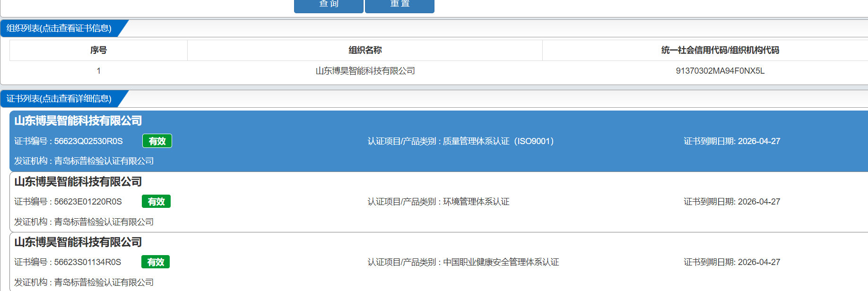Screen dimensions: 868x291
Task: Open the 组织列表 panel header tab
Action: 59,28
